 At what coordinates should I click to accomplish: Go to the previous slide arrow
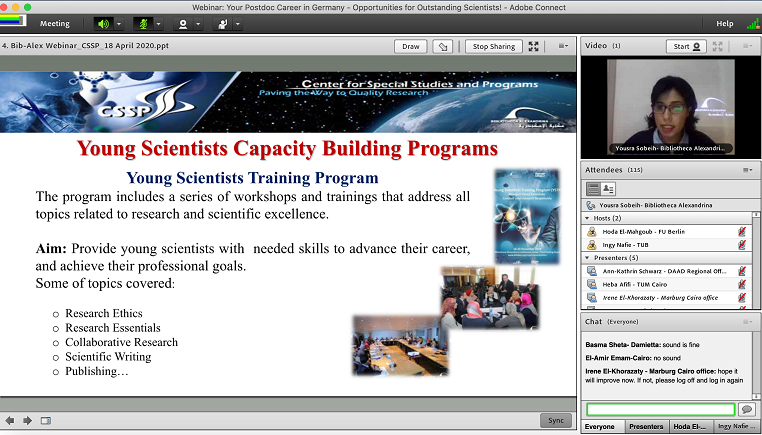(x=10, y=420)
